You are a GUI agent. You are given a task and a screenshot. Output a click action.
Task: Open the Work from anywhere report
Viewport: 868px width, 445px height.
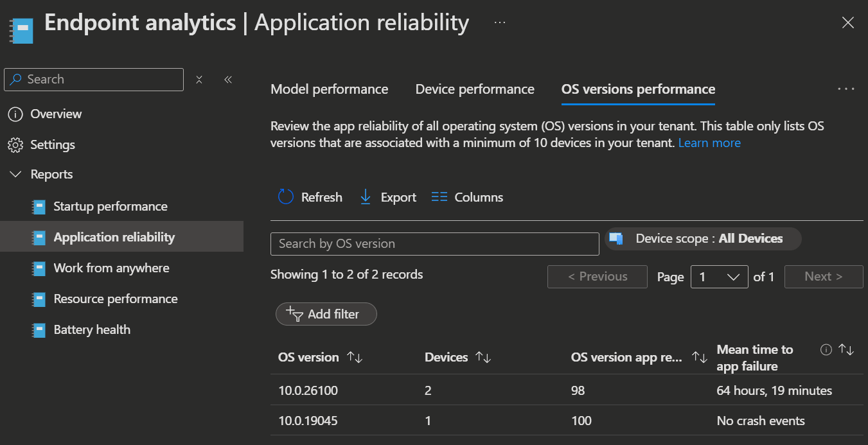(112, 268)
